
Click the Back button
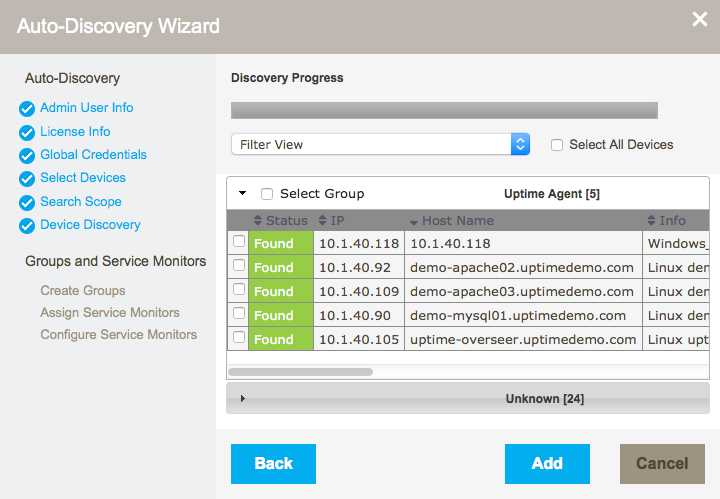tap(273, 464)
